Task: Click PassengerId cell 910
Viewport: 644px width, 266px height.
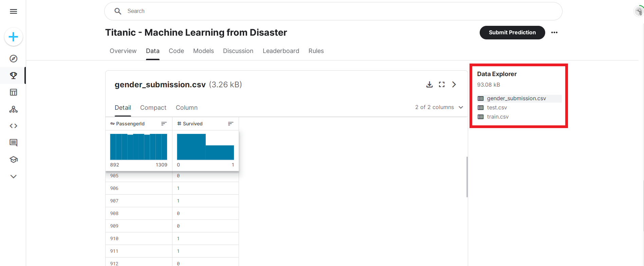Action: (x=139, y=238)
